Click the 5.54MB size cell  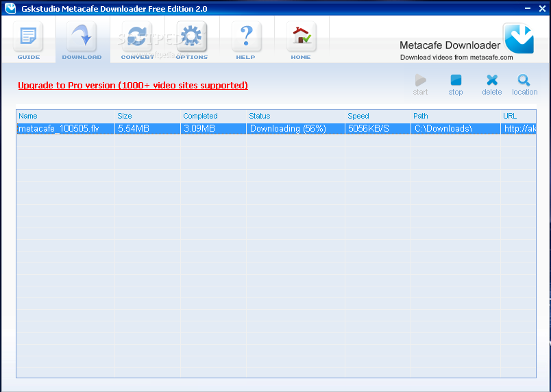click(x=147, y=129)
